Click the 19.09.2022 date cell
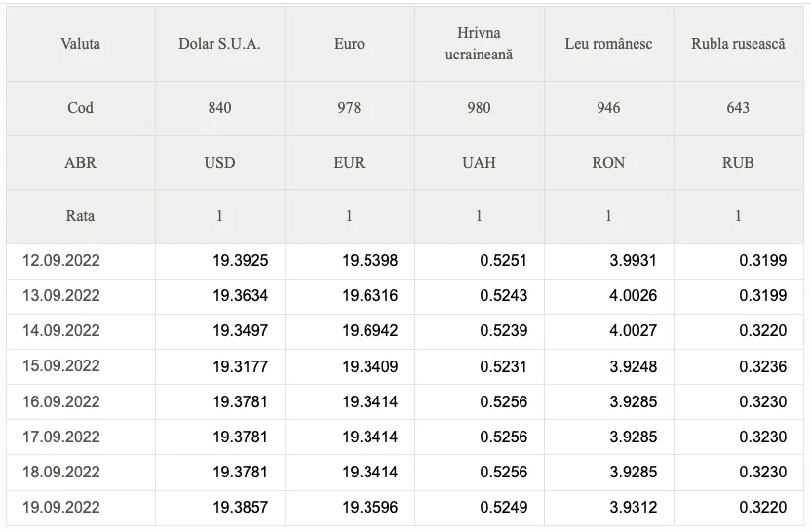This screenshot has height=532, width=811. pos(81,508)
